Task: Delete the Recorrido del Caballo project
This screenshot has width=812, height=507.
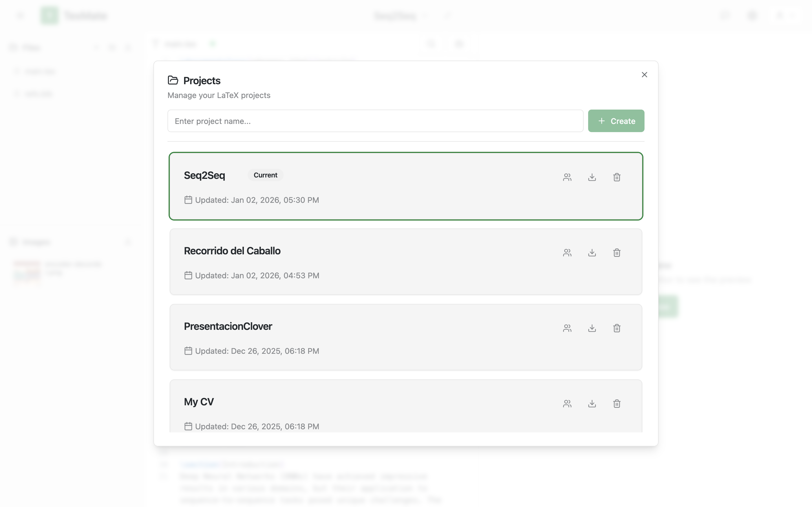Action: pyautogui.click(x=617, y=252)
